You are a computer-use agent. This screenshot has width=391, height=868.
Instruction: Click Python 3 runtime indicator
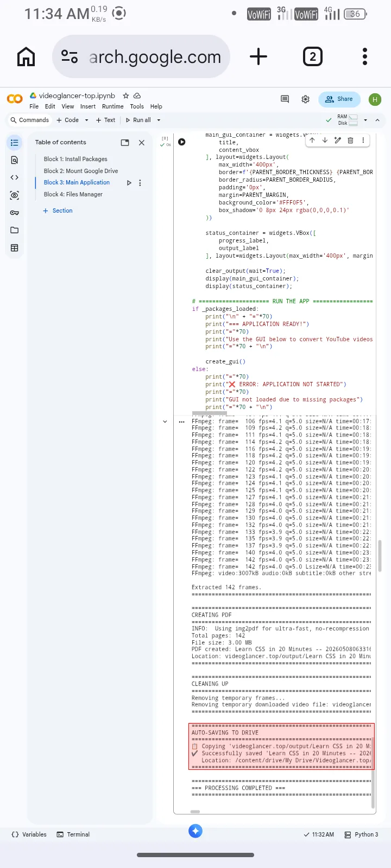(x=361, y=834)
